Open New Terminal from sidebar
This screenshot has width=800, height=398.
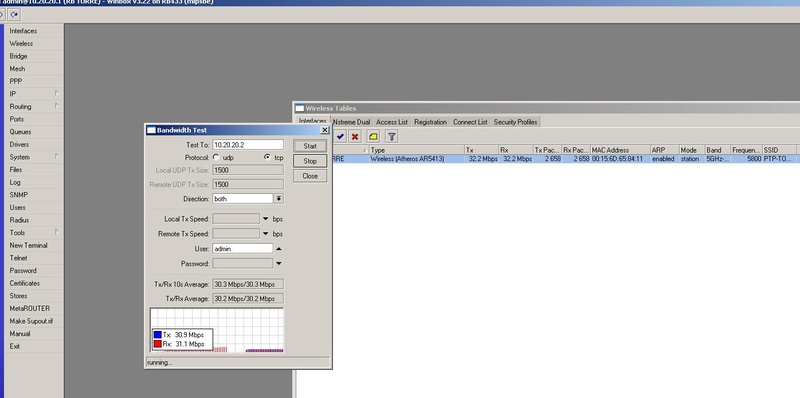click(28, 245)
